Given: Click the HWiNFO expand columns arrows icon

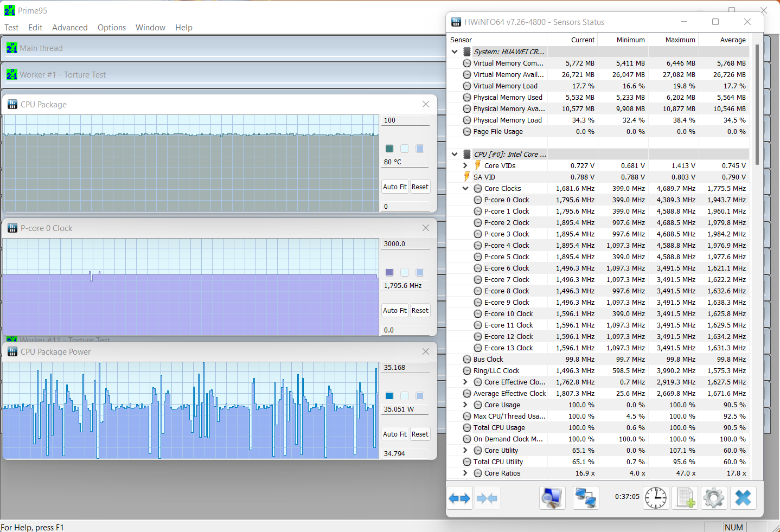Looking at the screenshot, I should point(460,498).
